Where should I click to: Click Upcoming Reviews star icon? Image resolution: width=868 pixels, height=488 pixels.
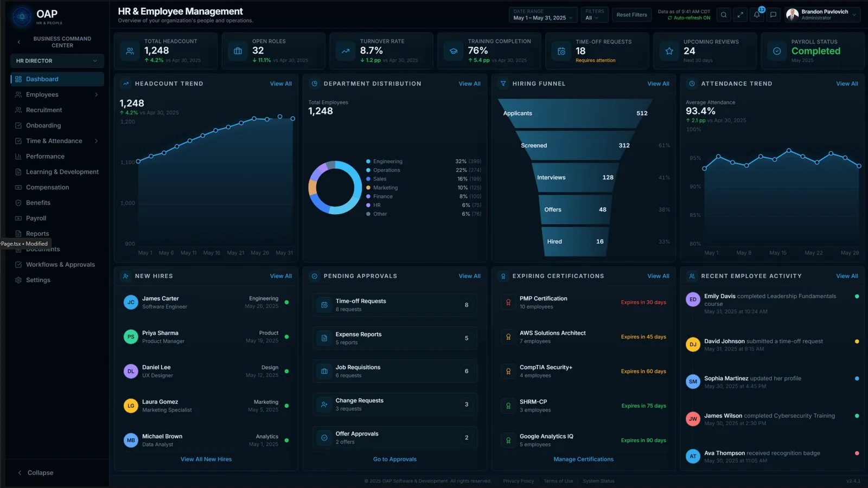pos(669,51)
